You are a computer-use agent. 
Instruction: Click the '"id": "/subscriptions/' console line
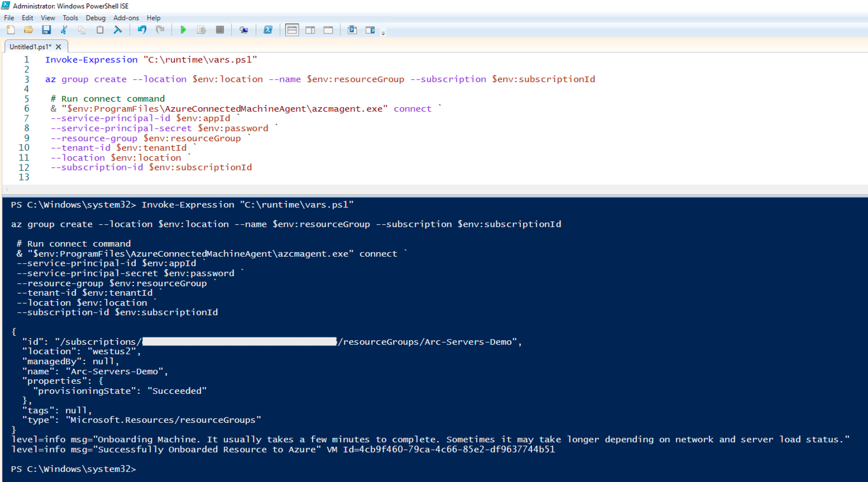272,342
